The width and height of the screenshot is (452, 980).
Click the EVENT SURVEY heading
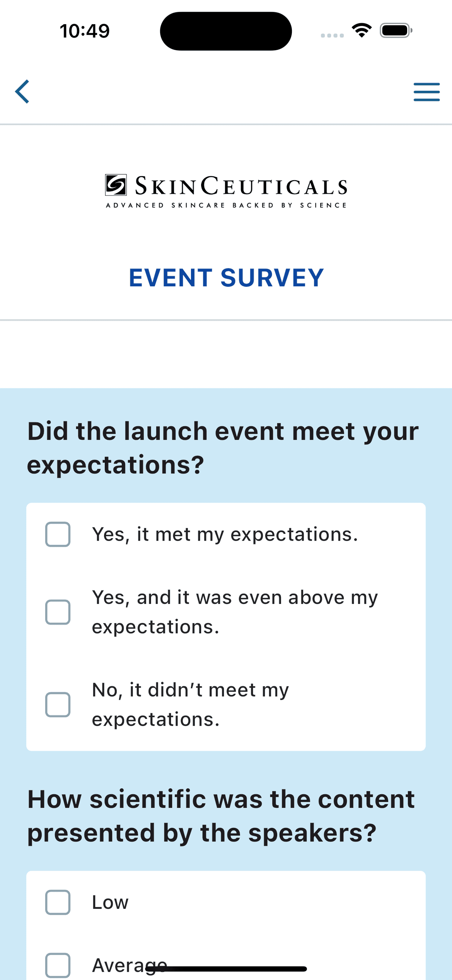click(226, 278)
